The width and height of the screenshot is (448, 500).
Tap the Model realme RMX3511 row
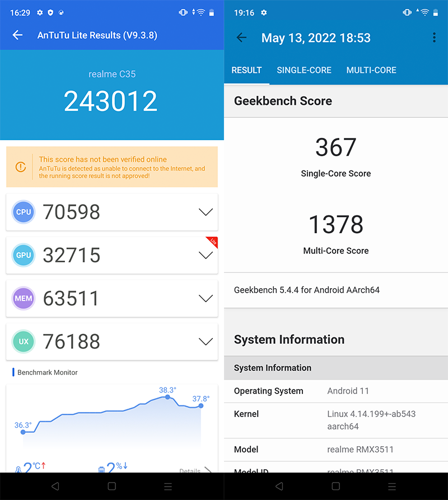coord(336,450)
